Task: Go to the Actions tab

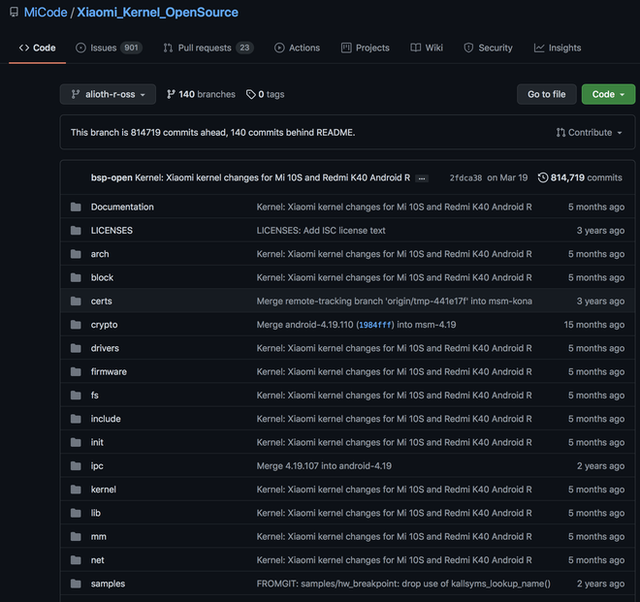Action: 297,48
